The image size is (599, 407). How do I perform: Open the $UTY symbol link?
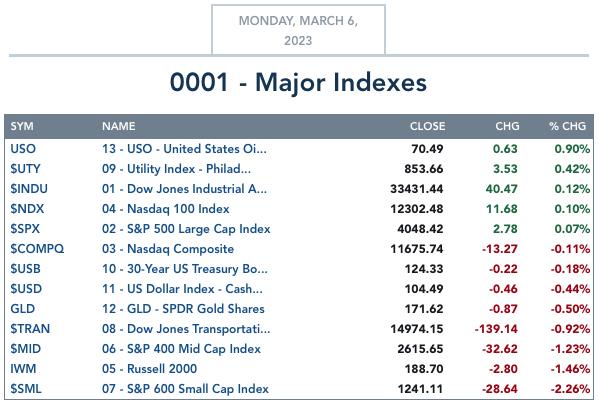[x=25, y=169]
